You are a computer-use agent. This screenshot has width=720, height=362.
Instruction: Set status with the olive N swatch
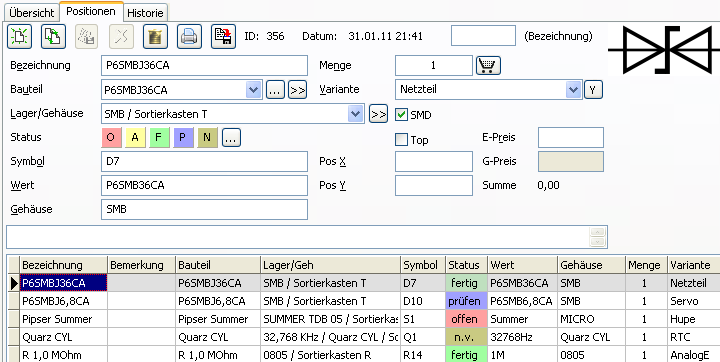[x=207, y=137]
